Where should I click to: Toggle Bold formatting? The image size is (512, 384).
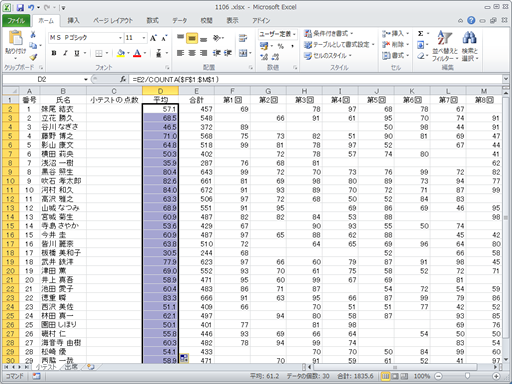pos(54,53)
